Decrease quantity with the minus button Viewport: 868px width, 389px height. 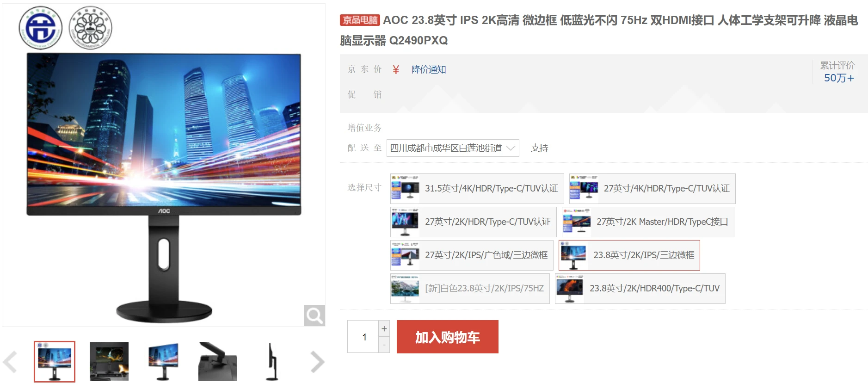click(x=384, y=345)
